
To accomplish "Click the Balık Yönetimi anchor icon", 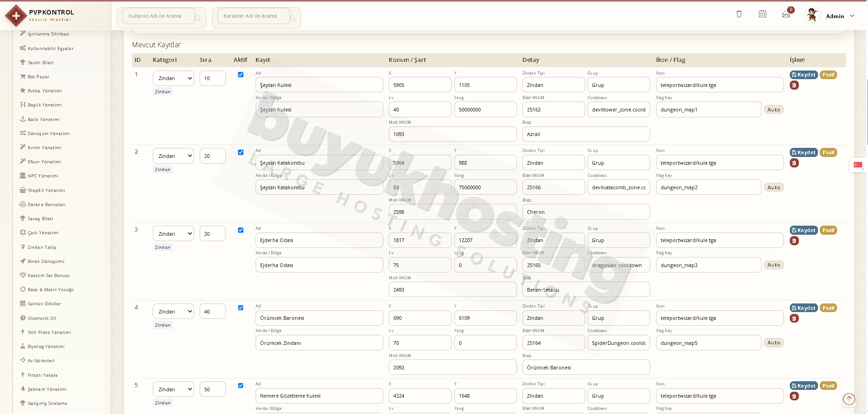I will [23, 119].
